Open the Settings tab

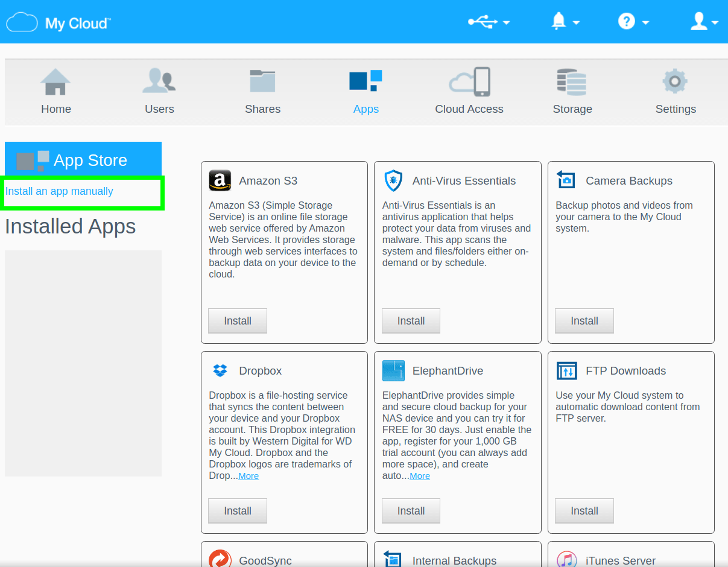(676, 92)
